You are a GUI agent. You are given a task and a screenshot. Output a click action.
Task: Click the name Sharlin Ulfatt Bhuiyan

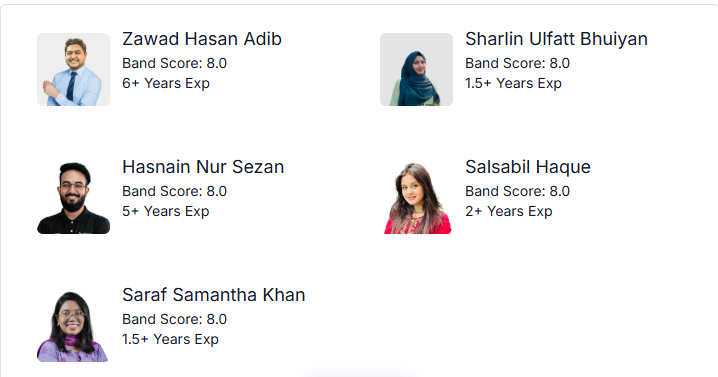tap(556, 39)
